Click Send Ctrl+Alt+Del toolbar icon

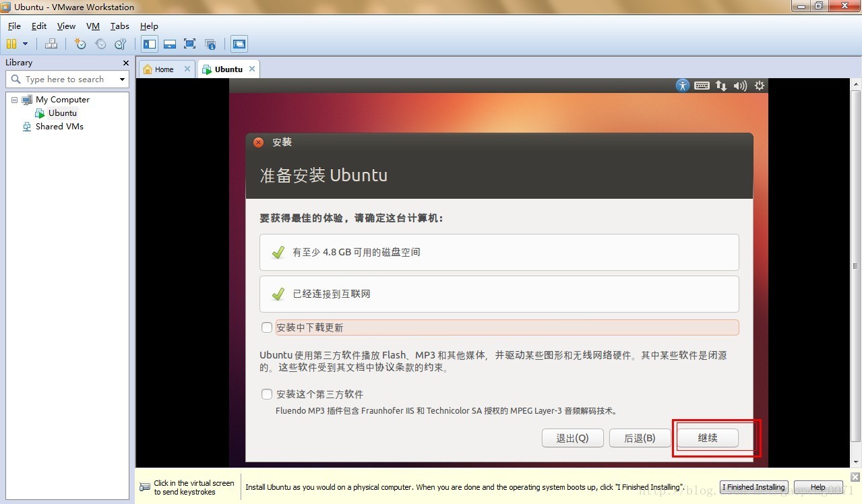[51, 44]
